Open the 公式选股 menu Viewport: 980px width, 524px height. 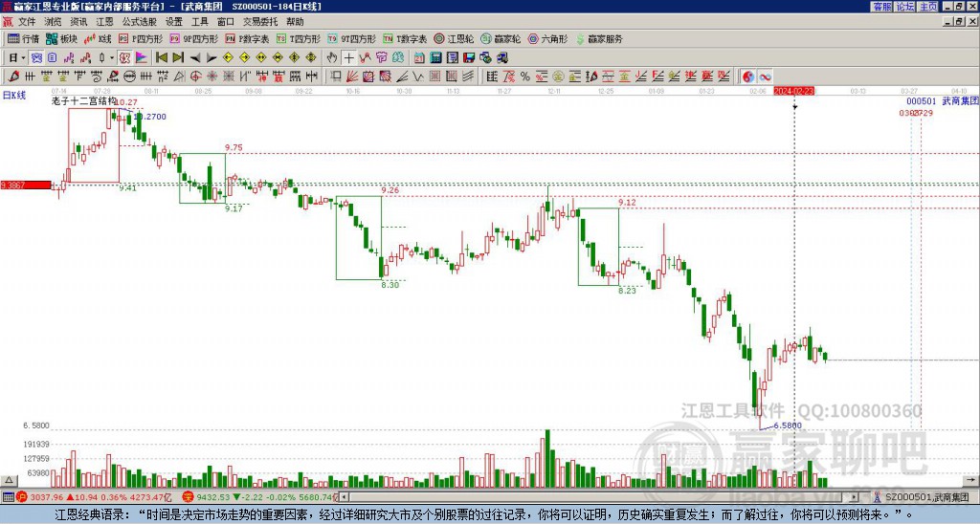point(139,22)
